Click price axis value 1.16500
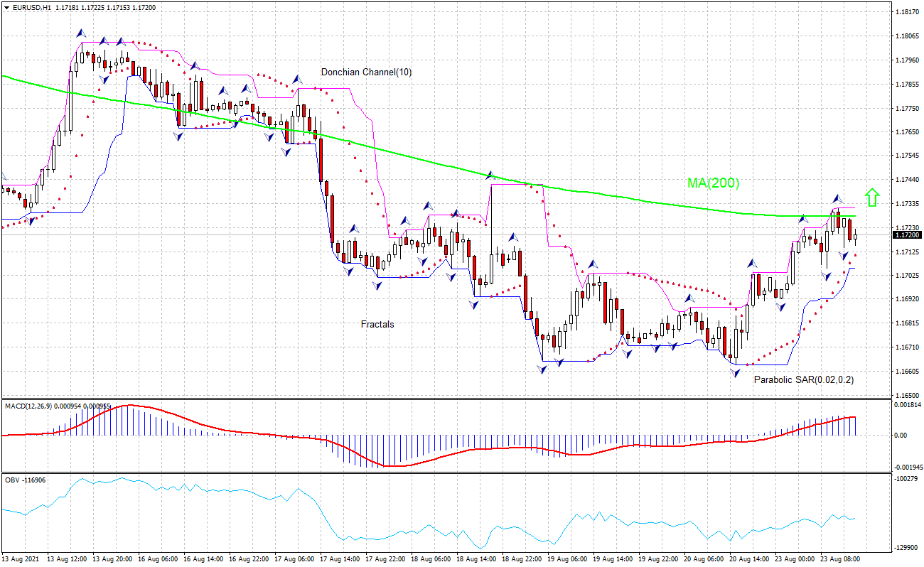 907,395
